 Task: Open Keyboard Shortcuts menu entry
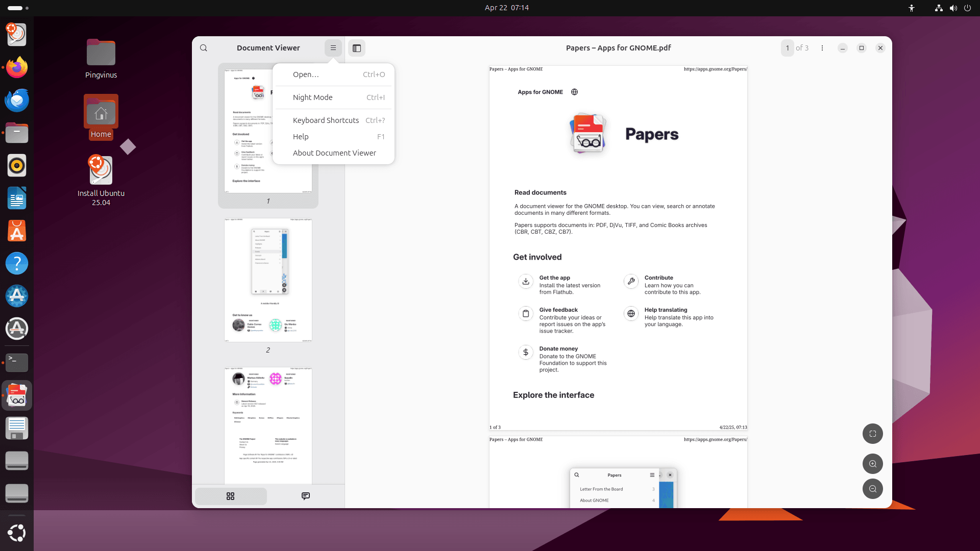(333, 120)
